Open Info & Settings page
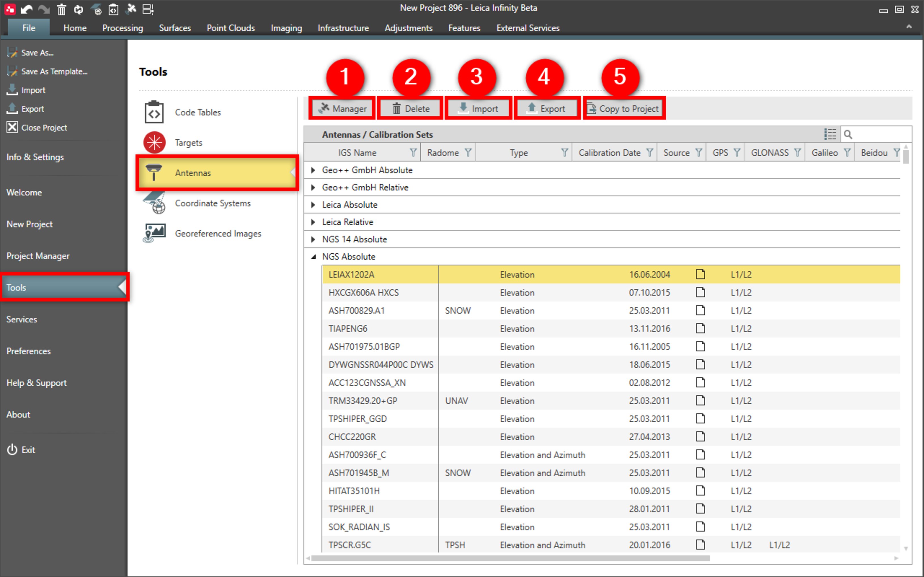924x577 pixels. pyautogui.click(x=35, y=157)
